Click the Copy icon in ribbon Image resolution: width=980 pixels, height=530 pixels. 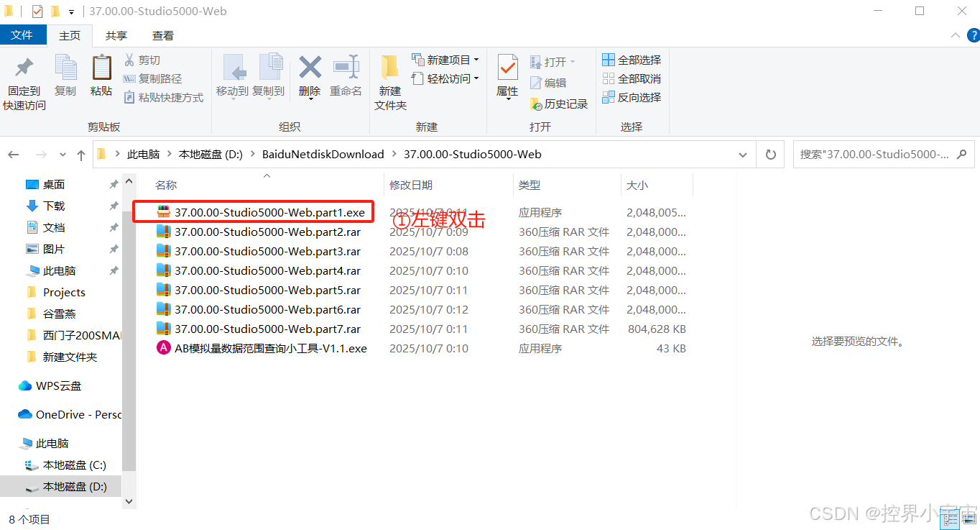(x=65, y=68)
